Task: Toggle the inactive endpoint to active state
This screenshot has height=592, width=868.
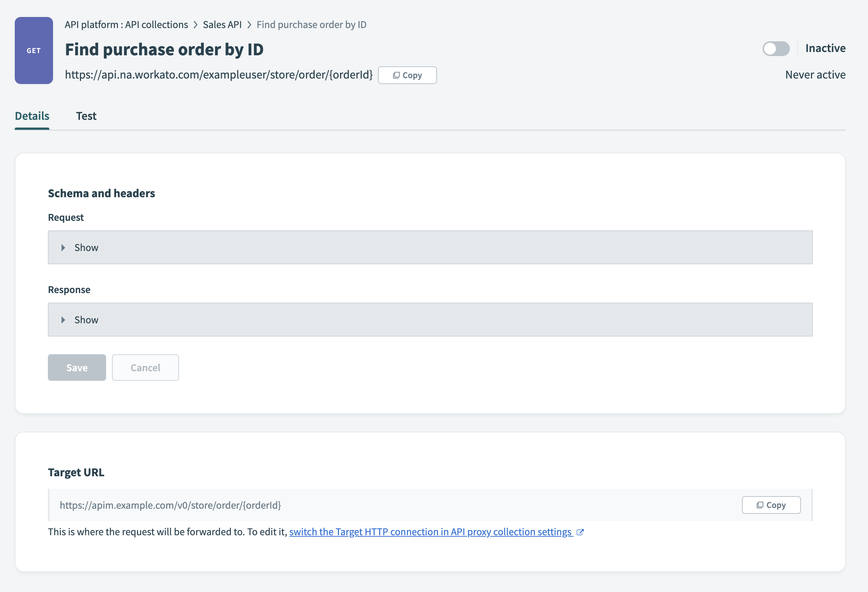Action: coord(776,48)
